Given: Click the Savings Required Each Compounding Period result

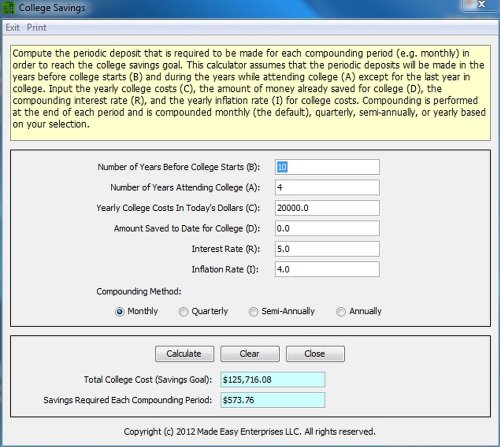Looking at the screenshot, I should pyautogui.click(x=273, y=400).
